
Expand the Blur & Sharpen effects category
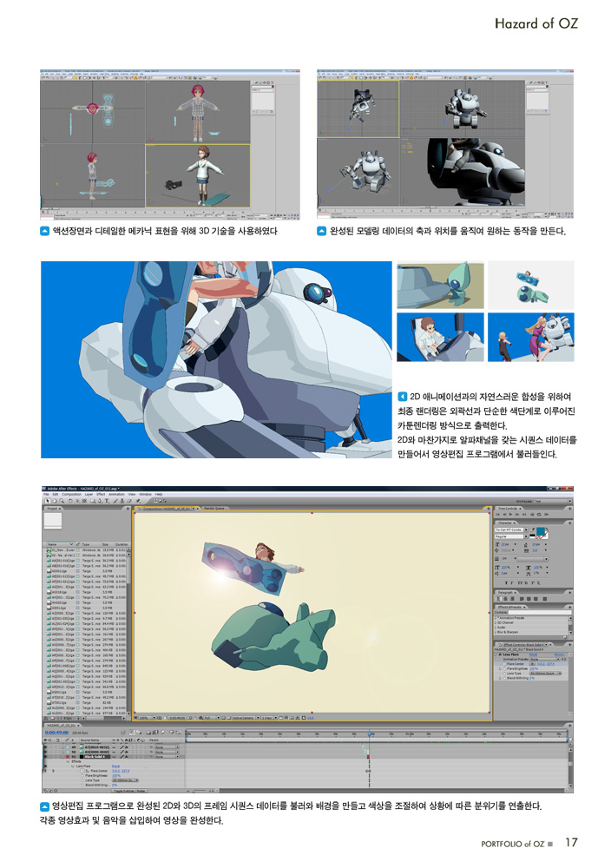tap(496, 632)
